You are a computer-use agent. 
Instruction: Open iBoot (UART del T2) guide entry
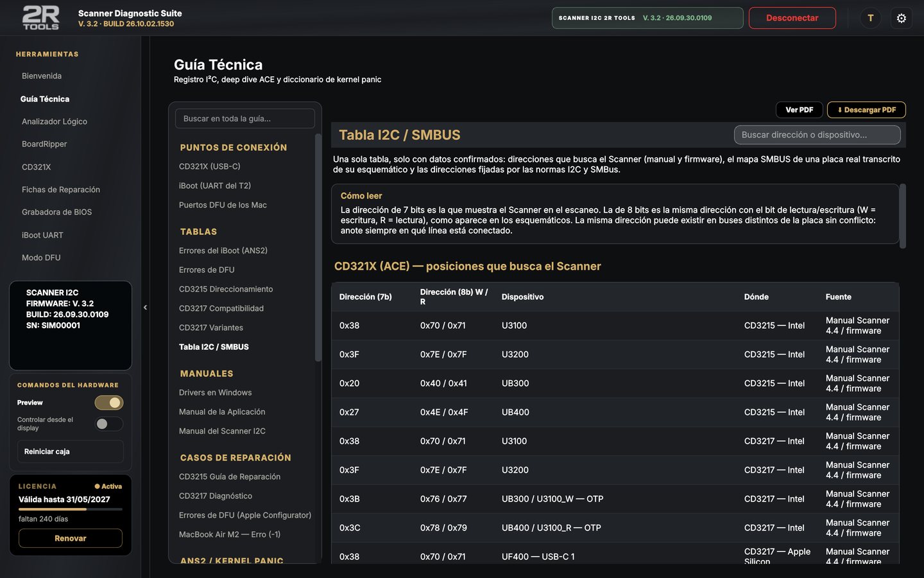coord(215,186)
